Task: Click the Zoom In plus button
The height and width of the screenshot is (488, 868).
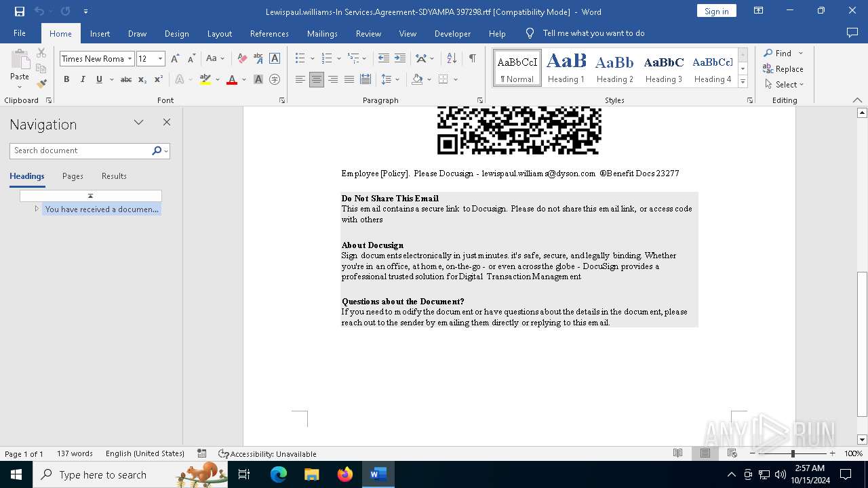Action: click(833, 453)
